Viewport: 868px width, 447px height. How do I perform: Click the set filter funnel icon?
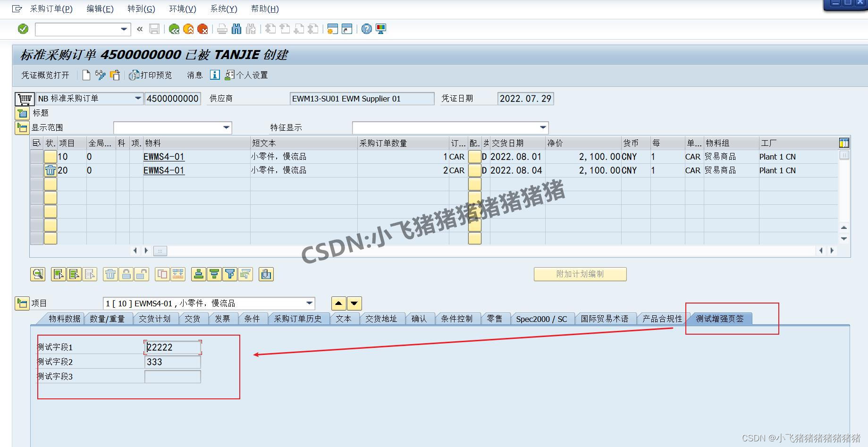coord(230,274)
